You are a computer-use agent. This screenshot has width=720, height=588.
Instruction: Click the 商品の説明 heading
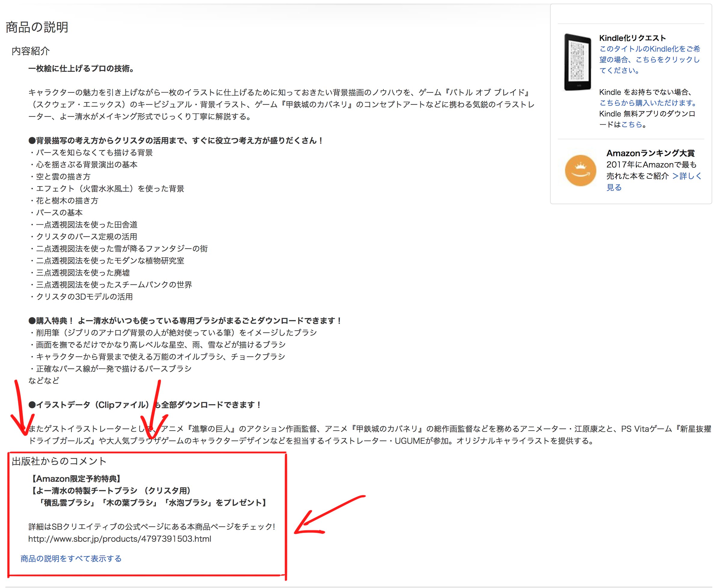pyautogui.click(x=37, y=27)
